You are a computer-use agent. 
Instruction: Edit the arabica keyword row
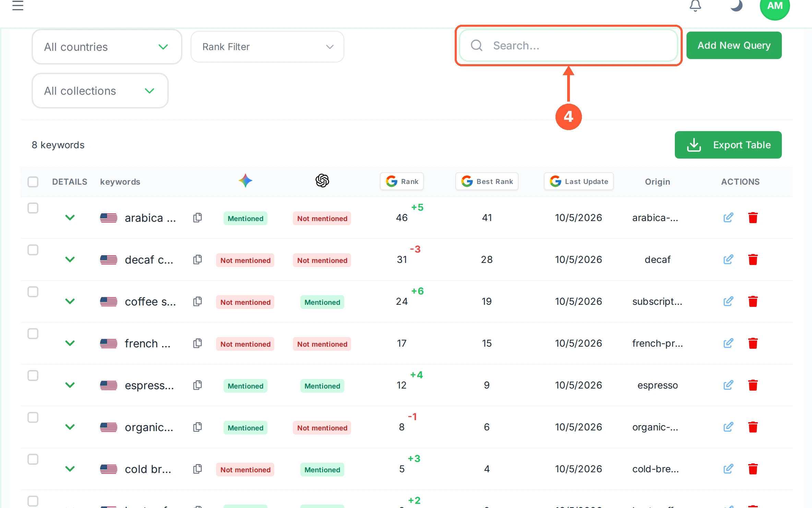click(728, 218)
